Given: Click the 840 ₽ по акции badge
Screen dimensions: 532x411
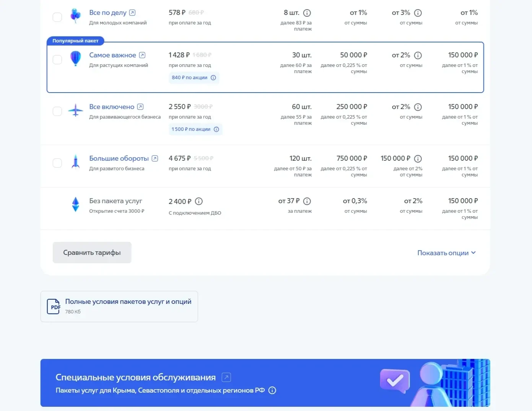Looking at the screenshot, I should tap(194, 78).
